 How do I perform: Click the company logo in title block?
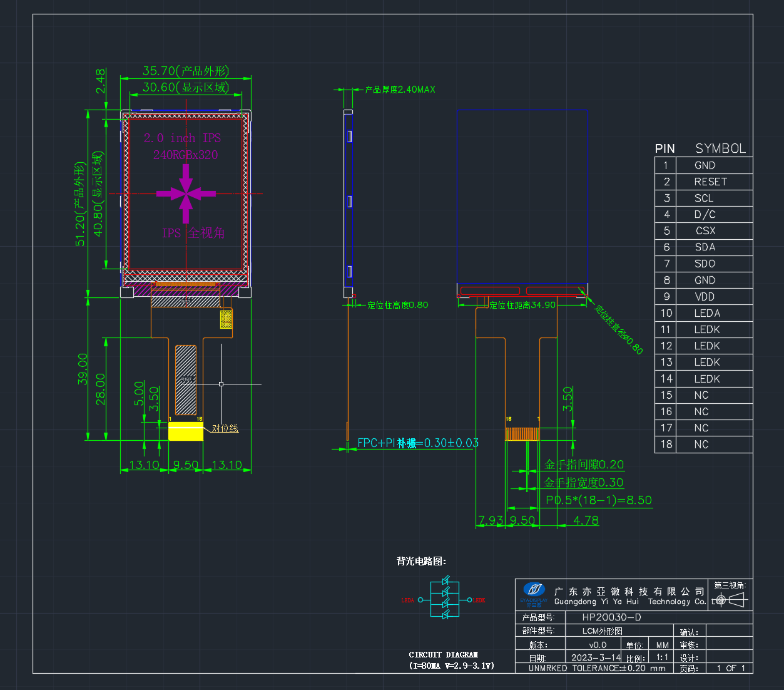[x=534, y=594]
